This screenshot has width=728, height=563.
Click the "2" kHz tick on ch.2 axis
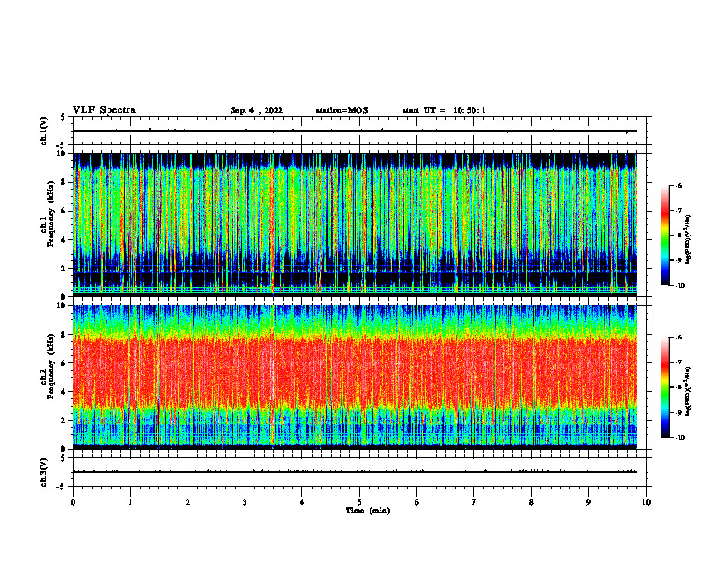click(64, 420)
